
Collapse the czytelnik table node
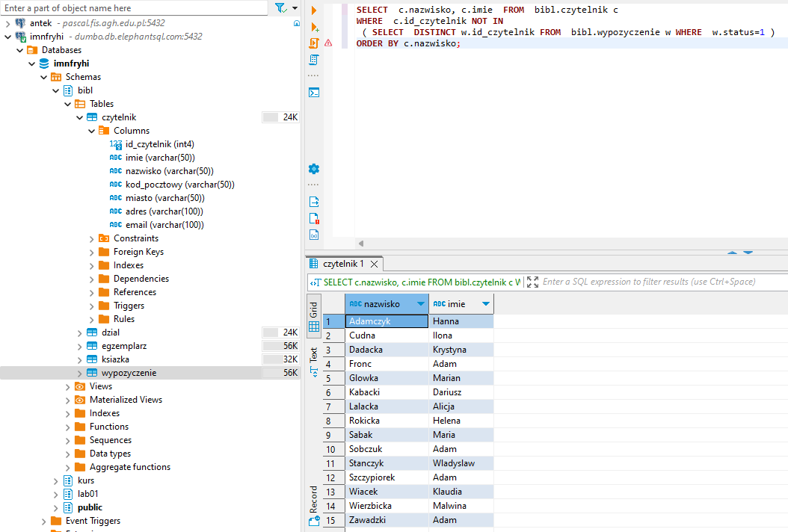80,117
